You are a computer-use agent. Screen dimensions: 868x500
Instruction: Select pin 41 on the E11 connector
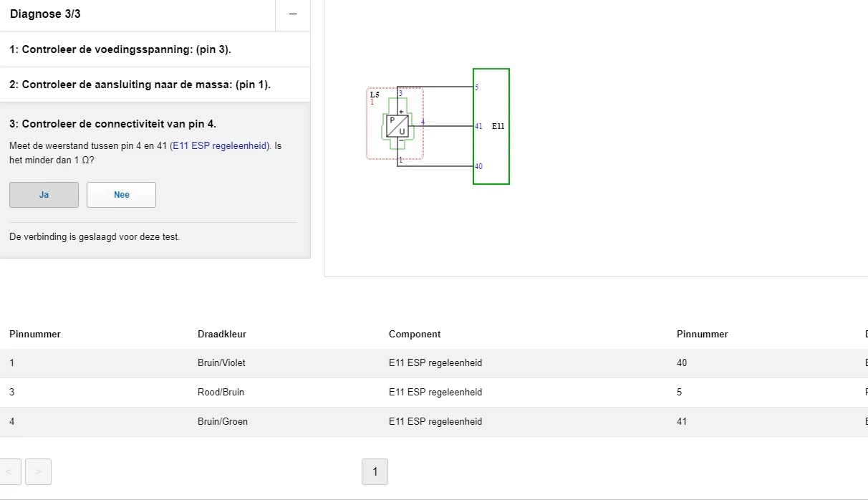(x=478, y=127)
